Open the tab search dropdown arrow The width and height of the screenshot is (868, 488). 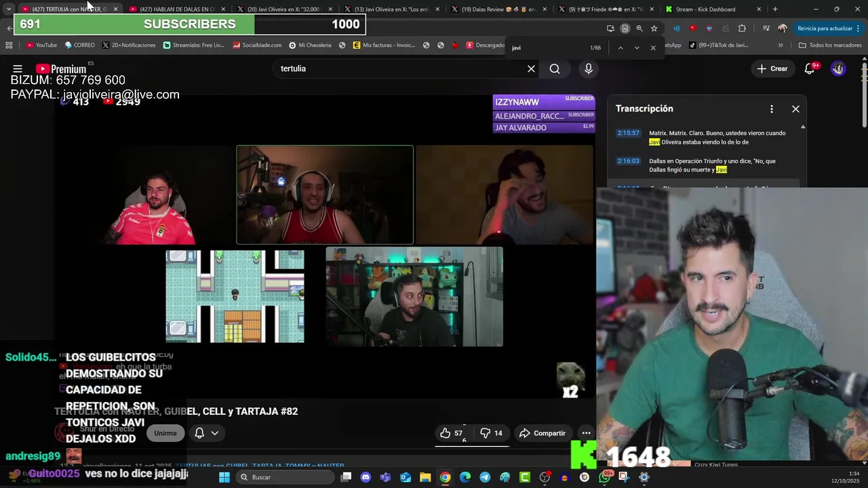[9, 9]
